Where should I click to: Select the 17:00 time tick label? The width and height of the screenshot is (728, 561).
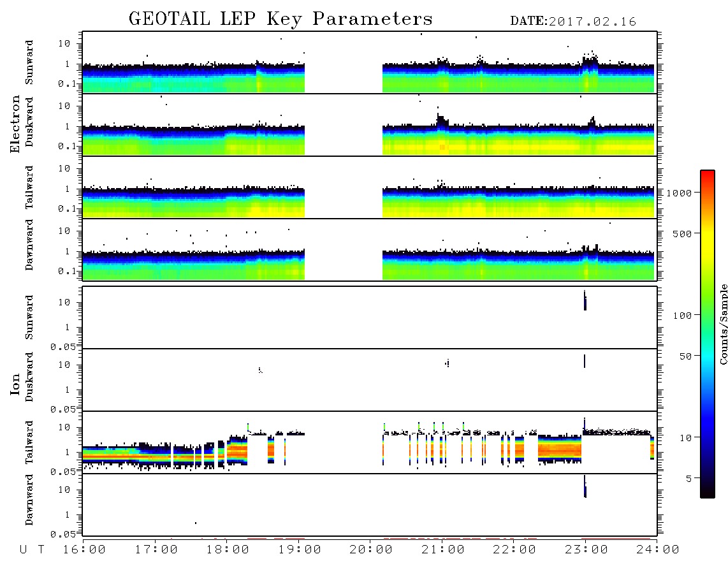tap(156, 550)
